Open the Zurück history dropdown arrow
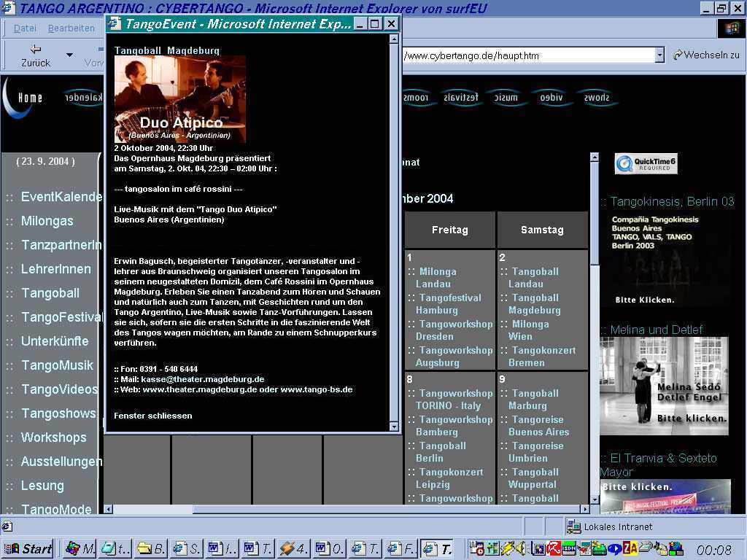The image size is (747, 560). 69,55
